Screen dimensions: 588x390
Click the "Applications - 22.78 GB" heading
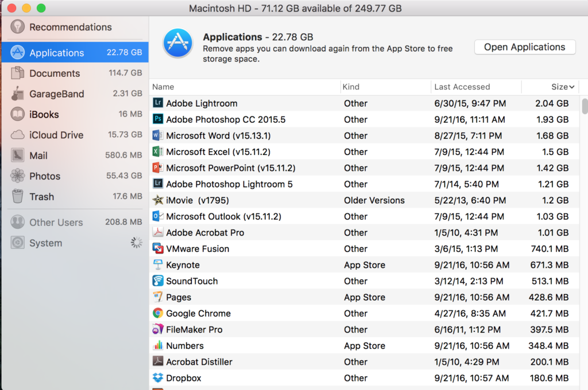258,37
